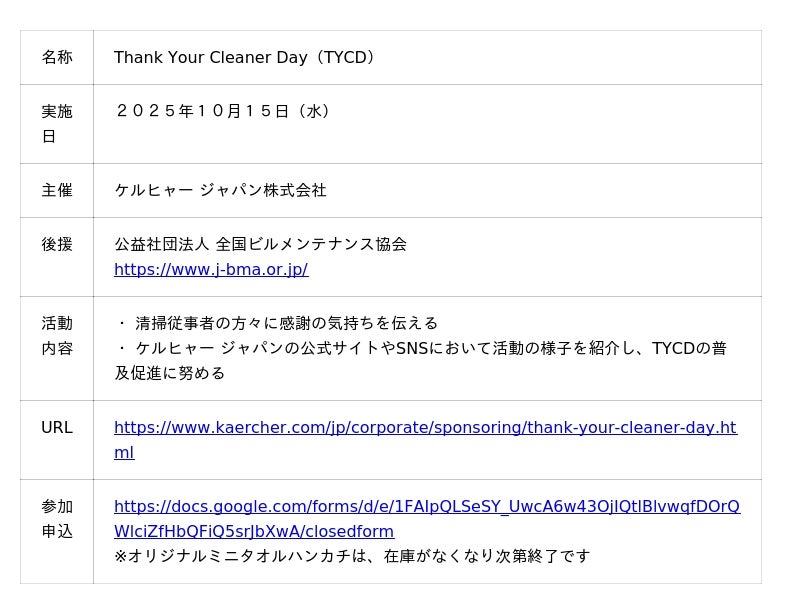Viewport: 800px width, 614px height.
Task: Click the ※オリジナルミニタオルハンカチ note text
Action: click(352, 556)
